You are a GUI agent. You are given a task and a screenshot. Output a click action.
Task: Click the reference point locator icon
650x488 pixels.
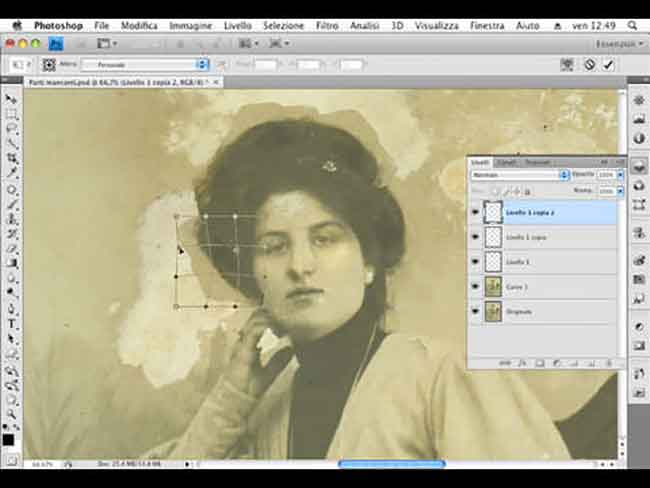49,65
